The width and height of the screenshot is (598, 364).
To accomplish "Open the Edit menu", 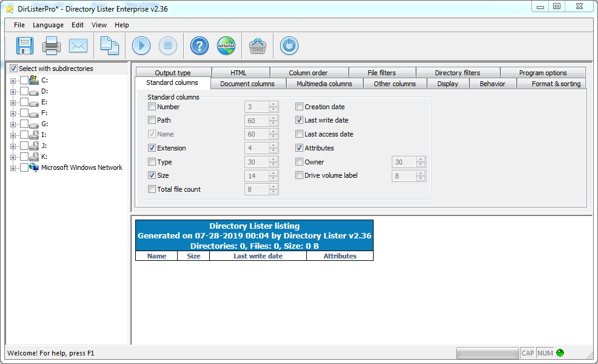I will [x=78, y=25].
